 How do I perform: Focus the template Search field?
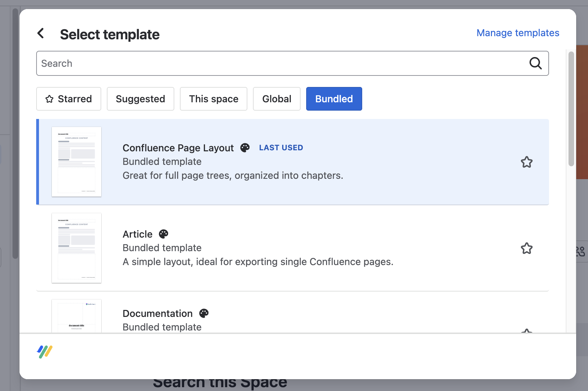pyautogui.click(x=292, y=63)
